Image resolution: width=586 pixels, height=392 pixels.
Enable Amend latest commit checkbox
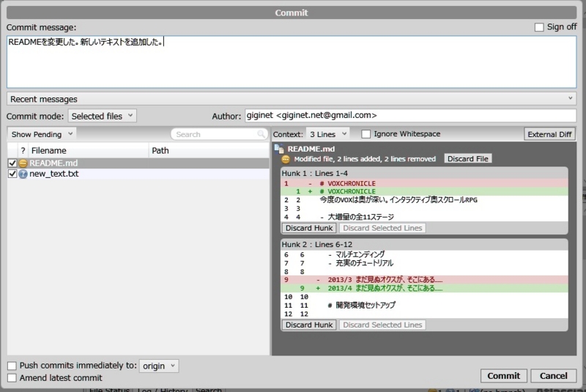coord(12,378)
